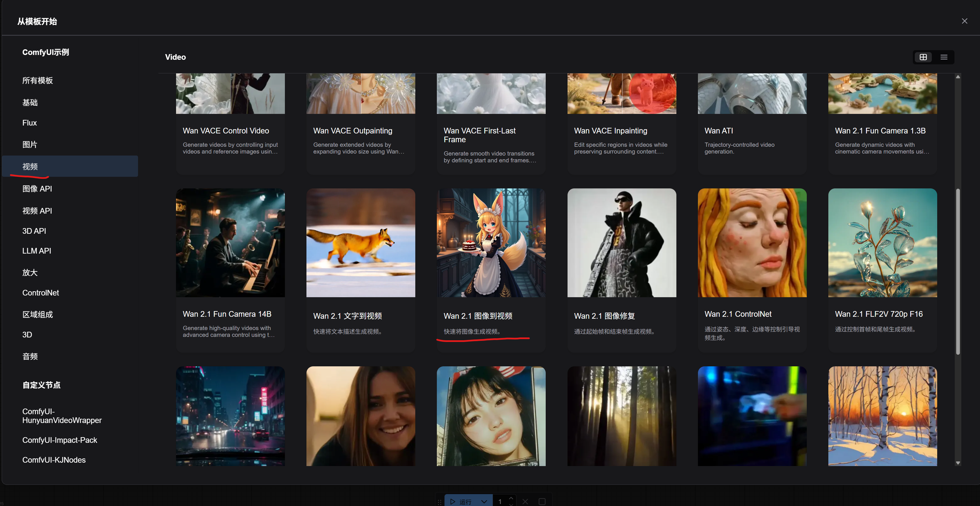Click the cancel current run X icon
Image resolution: width=980 pixels, height=506 pixels.
pos(525,501)
